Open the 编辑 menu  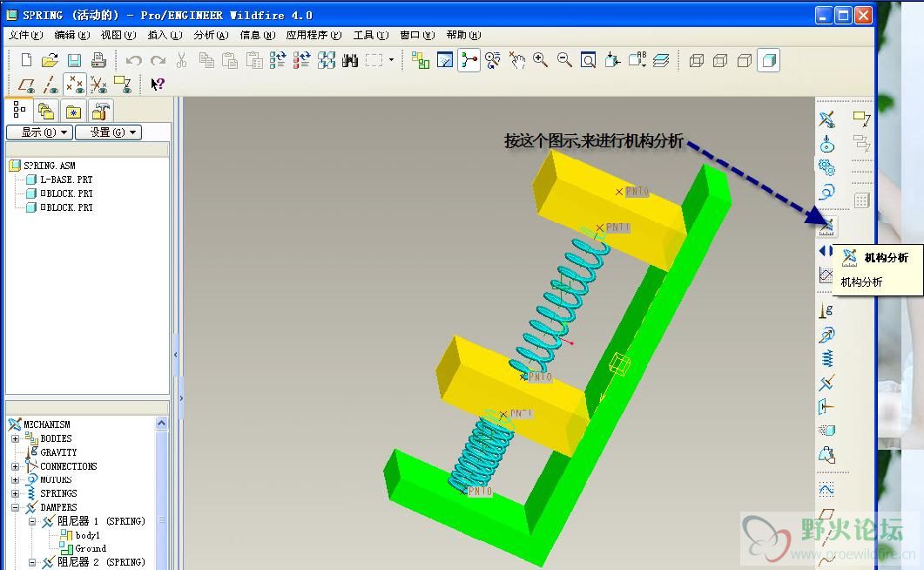[72, 36]
